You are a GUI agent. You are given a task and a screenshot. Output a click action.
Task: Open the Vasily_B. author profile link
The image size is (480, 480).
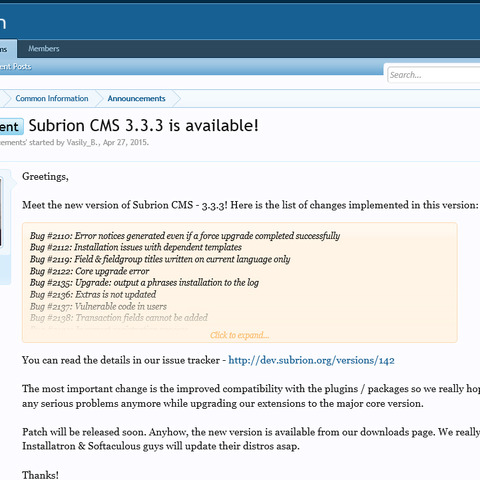pos(83,142)
